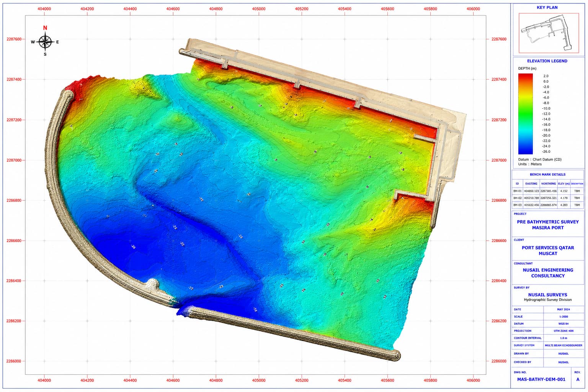Viewport: 588px width, 392px height.
Task: Click northing label '2287600' on left axis
Action: pyautogui.click(x=14, y=39)
